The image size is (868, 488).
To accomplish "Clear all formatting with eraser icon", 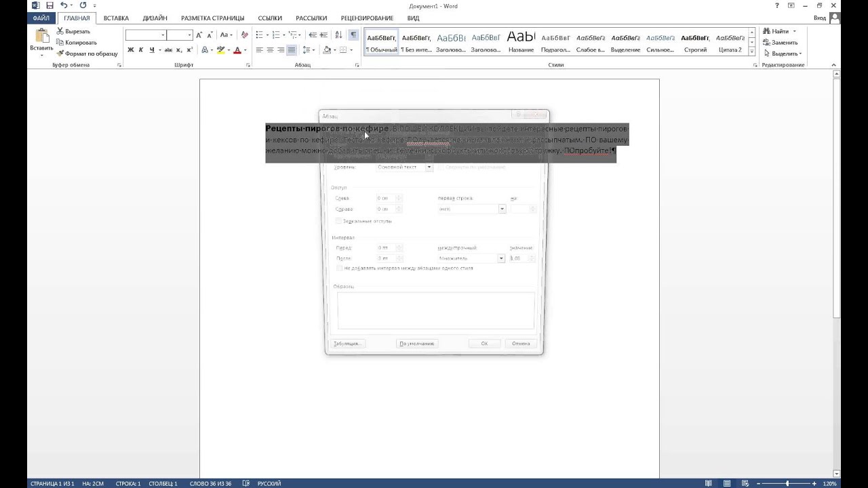I will tap(245, 35).
